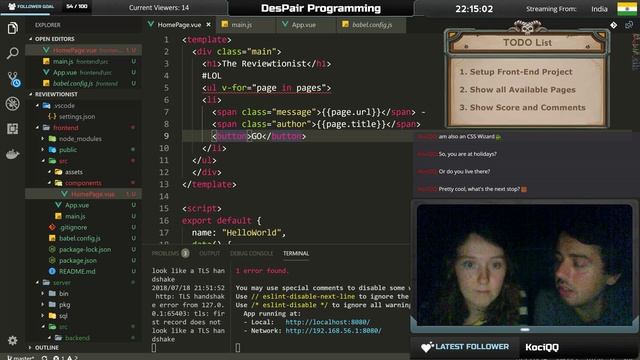
Task: Click the 22:15:02 stream clock
Action: [x=474, y=9]
